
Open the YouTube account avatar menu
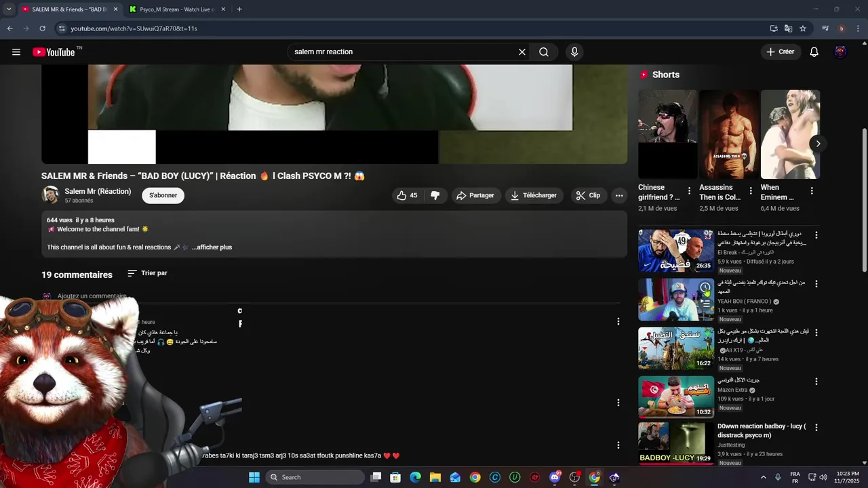coord(840,52)
